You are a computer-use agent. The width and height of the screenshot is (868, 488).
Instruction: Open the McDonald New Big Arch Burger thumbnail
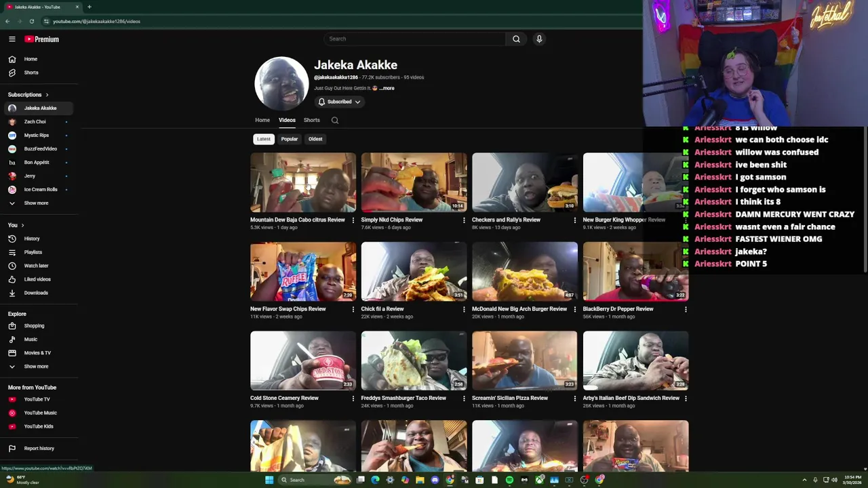click(x=525, y=271)
